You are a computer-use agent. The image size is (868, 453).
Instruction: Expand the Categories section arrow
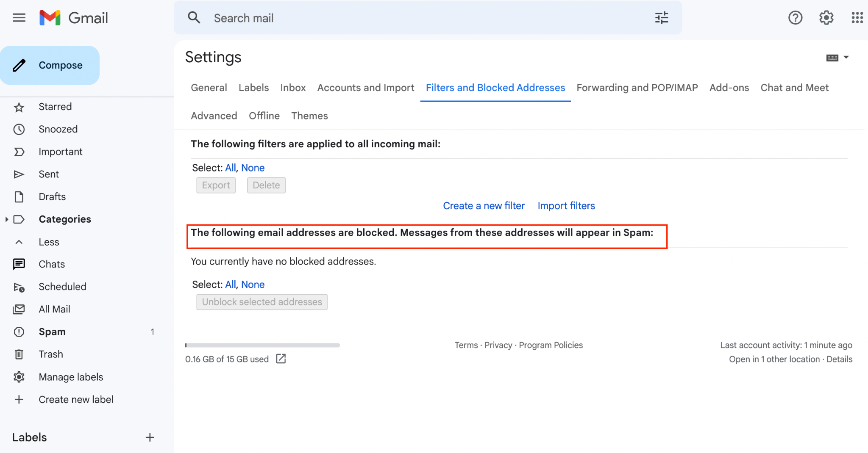[x=7, y=219]
